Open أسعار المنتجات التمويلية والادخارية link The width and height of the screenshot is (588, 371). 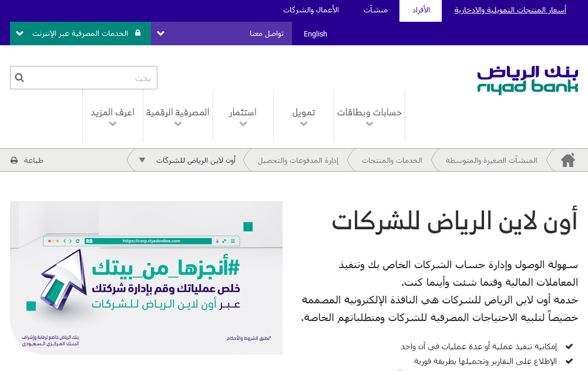tap(510, 10)
